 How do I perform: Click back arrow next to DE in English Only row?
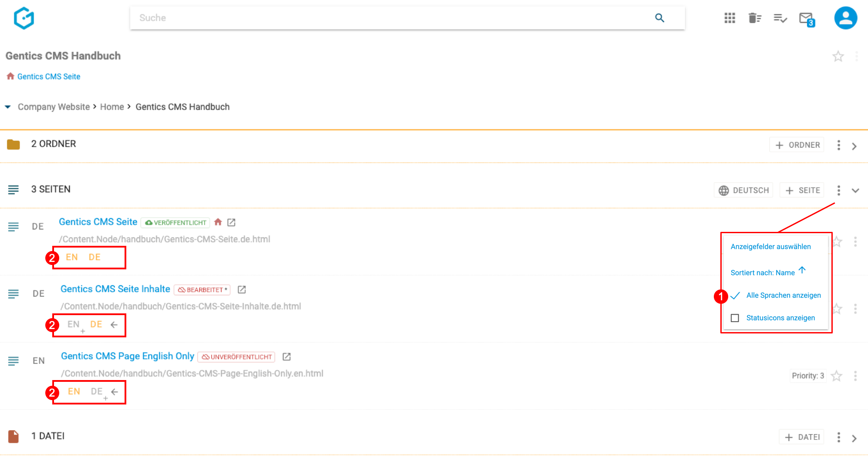115,392
